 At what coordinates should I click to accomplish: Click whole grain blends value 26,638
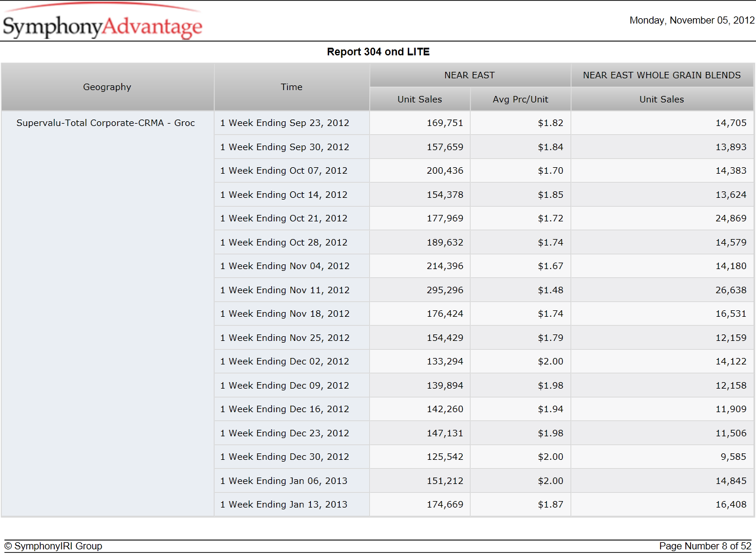point(731,290)
